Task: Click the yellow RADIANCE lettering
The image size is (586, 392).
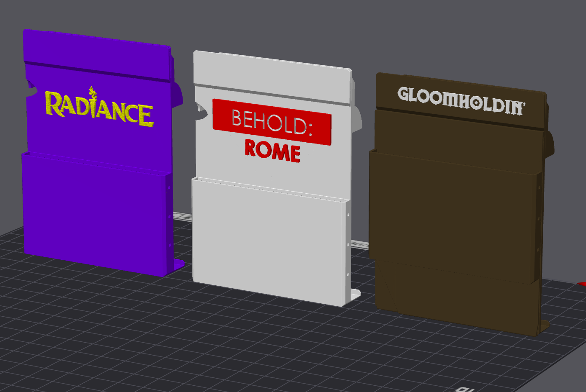Action: tap(99, 109)
